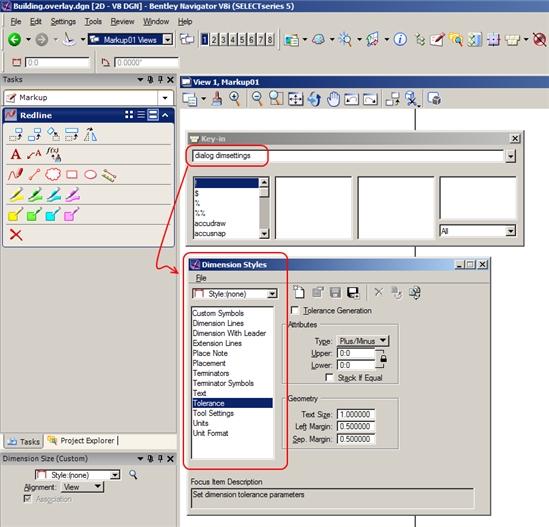Select the yellow highlighter pen tool

point(16,195)
